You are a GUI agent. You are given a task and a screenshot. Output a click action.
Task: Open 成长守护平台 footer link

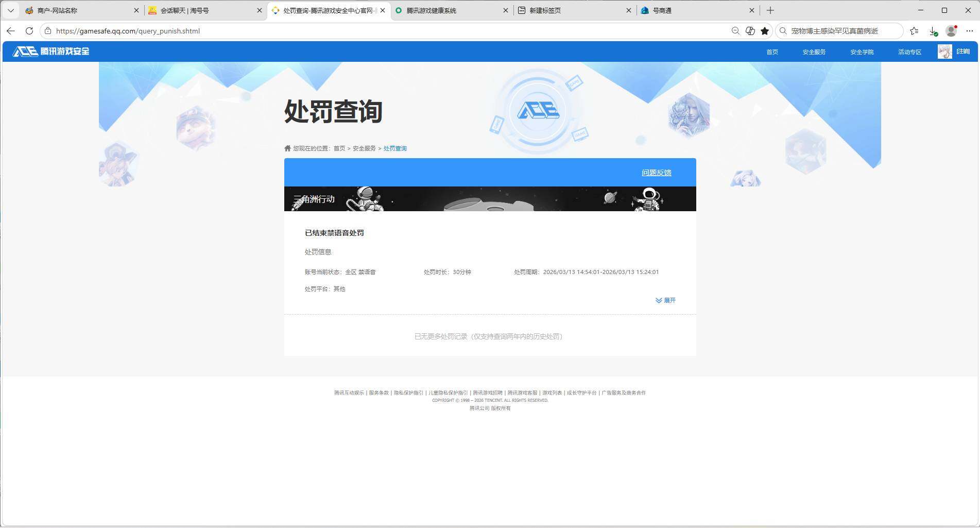[x=581, y=393]
